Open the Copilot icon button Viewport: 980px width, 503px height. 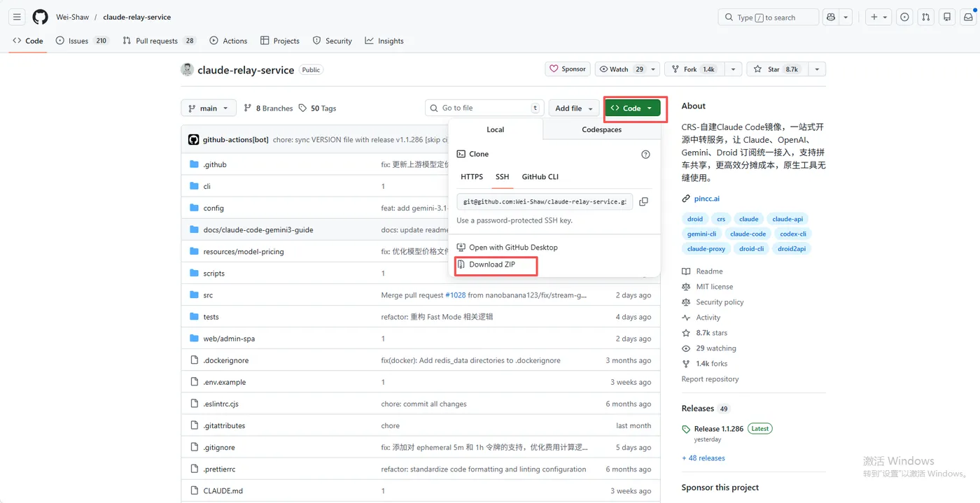831,17
